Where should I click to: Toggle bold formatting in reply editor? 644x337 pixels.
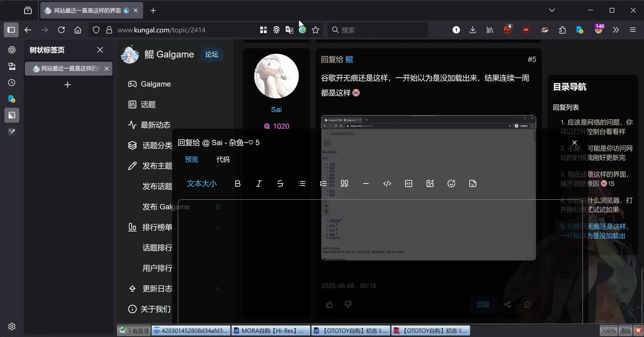(237, 184)
